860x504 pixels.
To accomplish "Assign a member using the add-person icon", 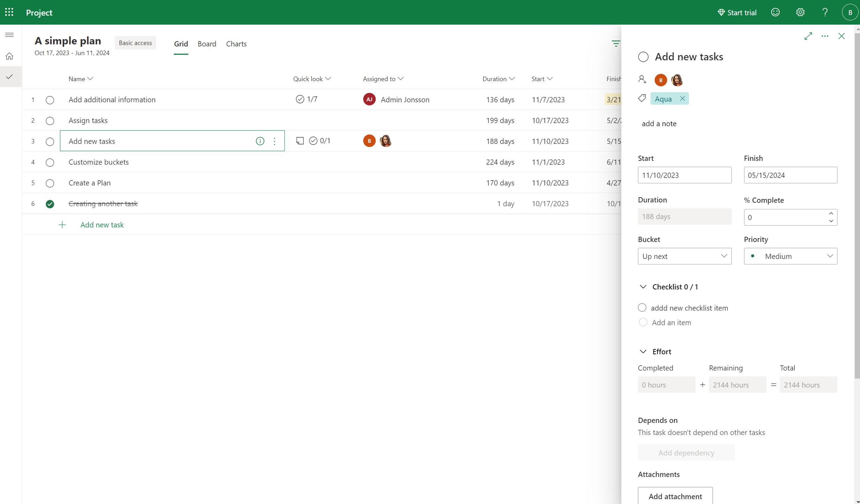I will (x=642, y=79).
